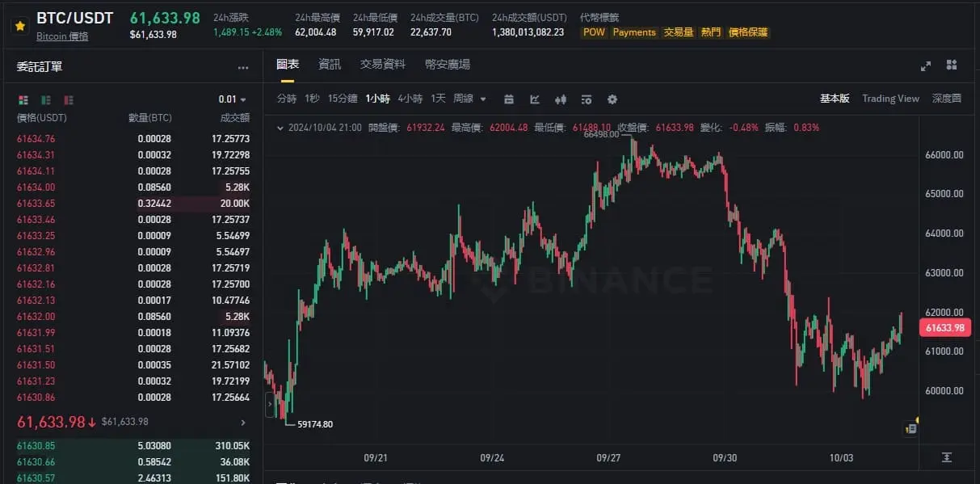Click the 24h最高價 value 62,004.48

315,32
